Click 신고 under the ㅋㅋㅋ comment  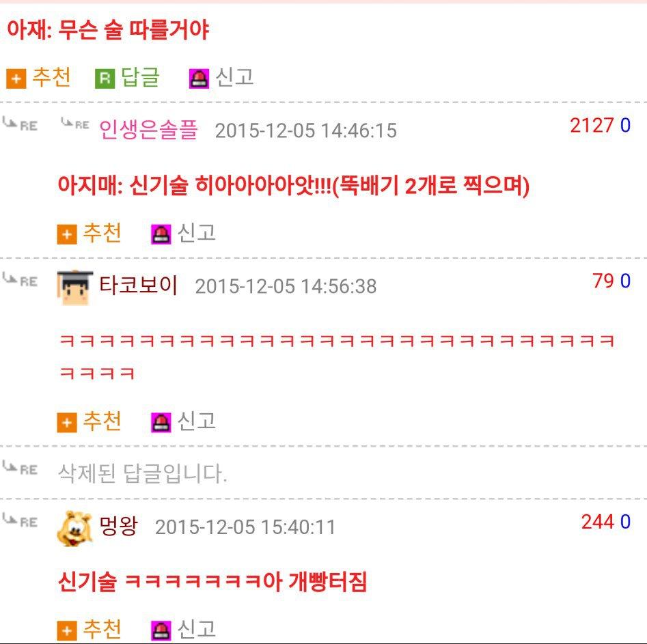[196, 421]
